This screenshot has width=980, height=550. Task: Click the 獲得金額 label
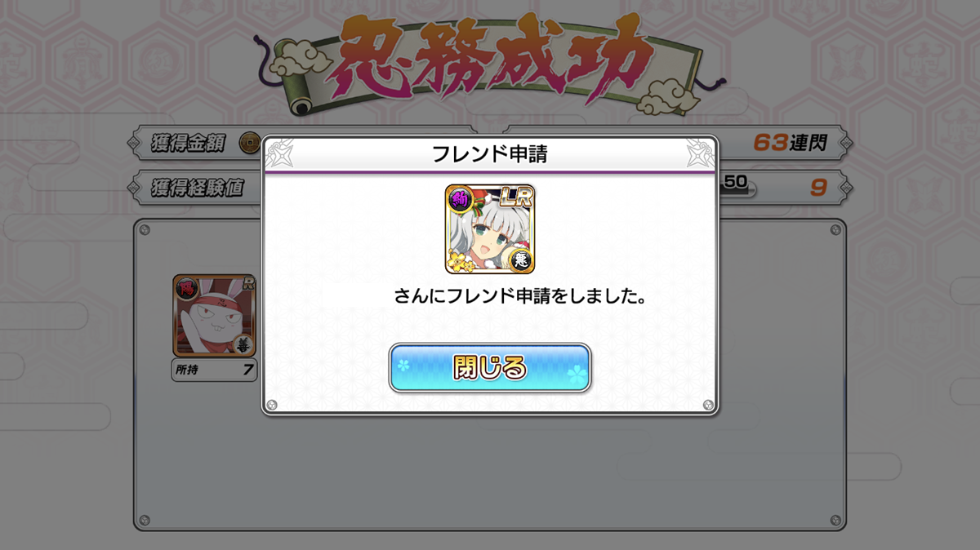tap(186, 144)
